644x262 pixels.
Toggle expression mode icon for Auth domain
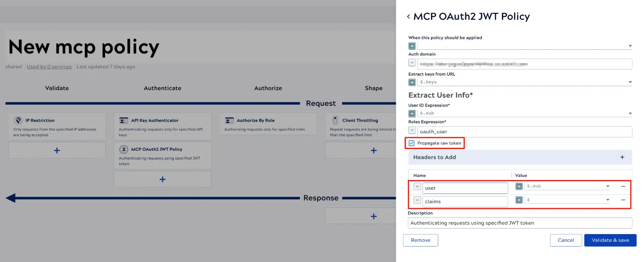click(x=412, y=63)
